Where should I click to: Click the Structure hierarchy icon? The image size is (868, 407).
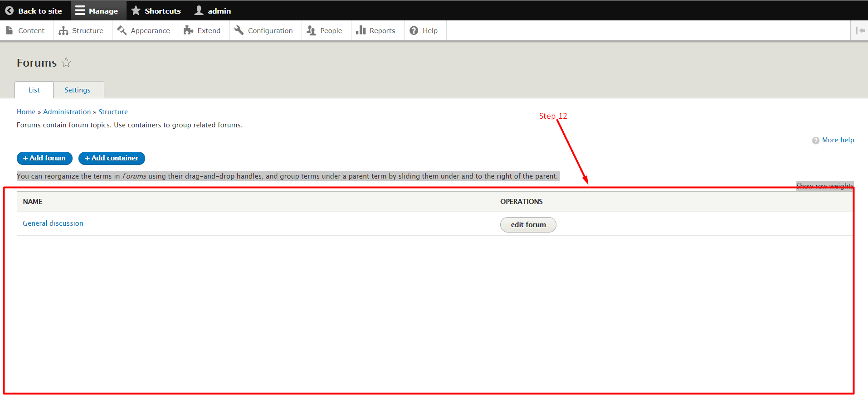pos(63,30)
